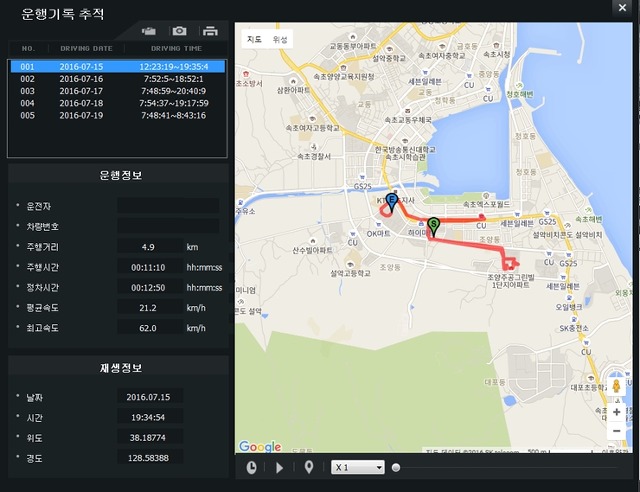Select record 001 dated 2016-07-15
Screen dimensions: 640x492
point(118,67)
